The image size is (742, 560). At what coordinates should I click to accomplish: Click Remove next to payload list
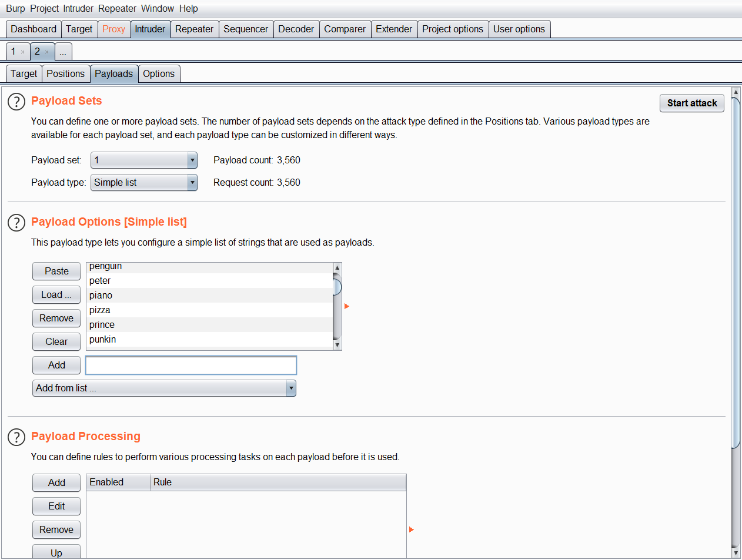[56, 318]
